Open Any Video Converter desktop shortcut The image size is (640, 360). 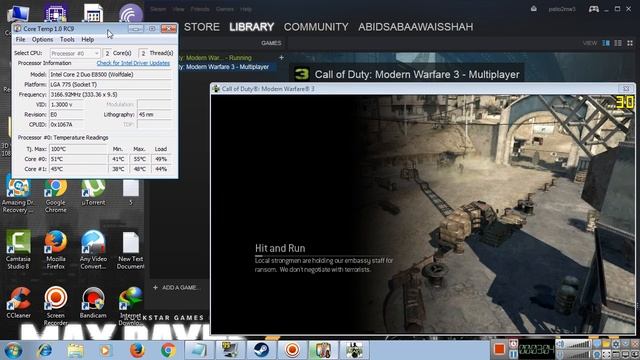coord(93,250)
